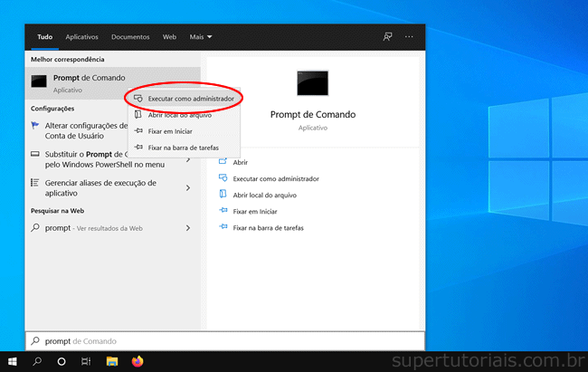Switch to the Aplicativos tab
The height and width of the screenshot is (372, 588).
pyautogui.click(x=82, y=37)
